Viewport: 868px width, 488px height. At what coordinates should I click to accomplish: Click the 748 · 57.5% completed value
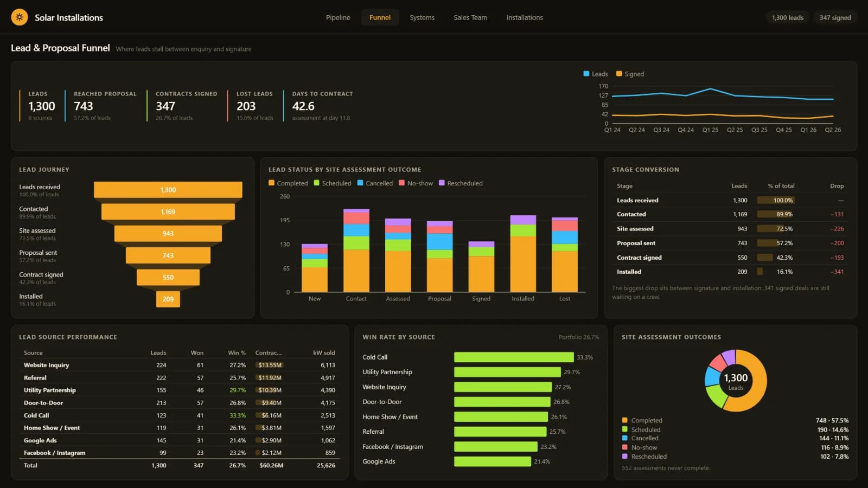point(832,420)
